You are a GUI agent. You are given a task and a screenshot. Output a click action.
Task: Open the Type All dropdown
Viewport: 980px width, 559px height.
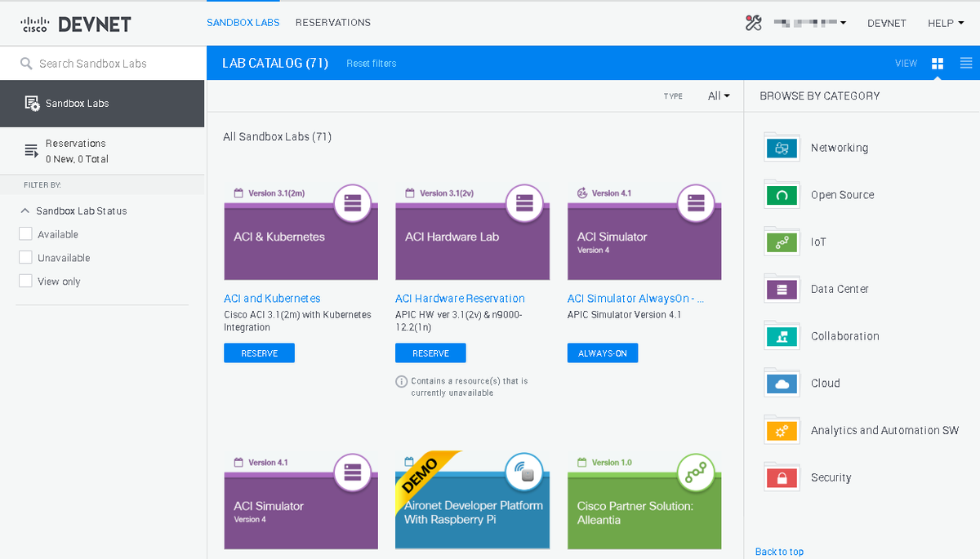pos(719,96)
